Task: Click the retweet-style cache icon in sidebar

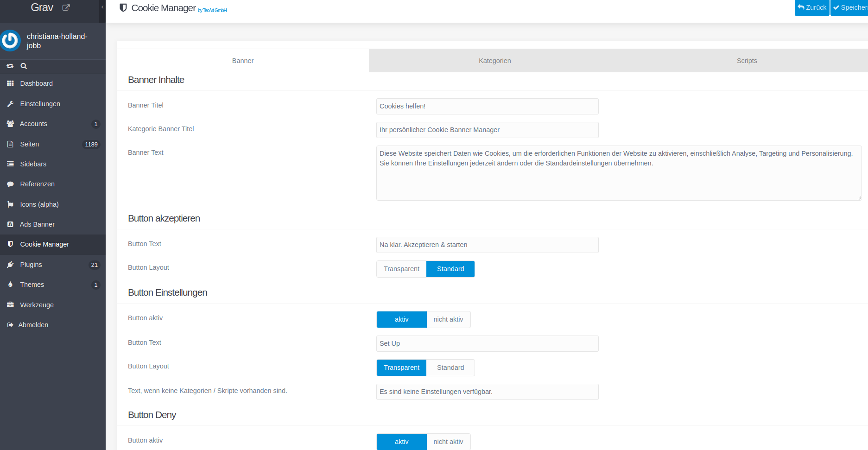Action: point(10,66)
